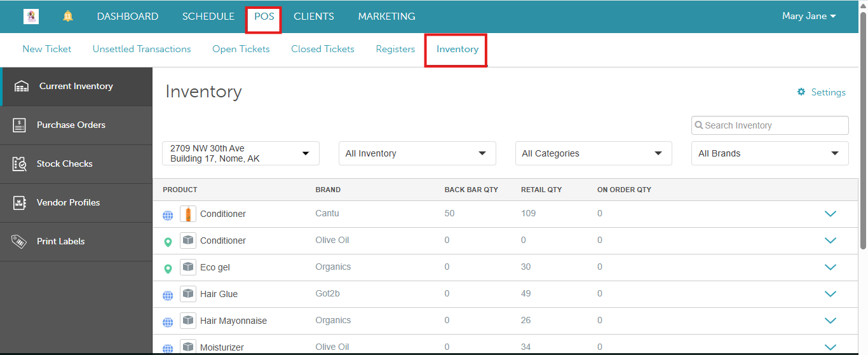Go to the Clients tab
868x355 pixels.
(314, 17)
